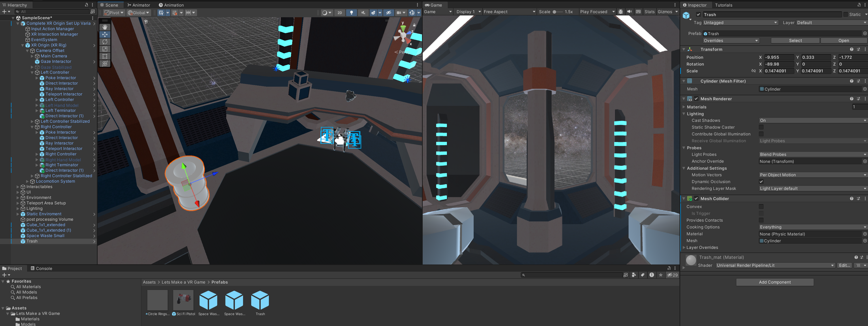
Task: Select the Rect transform tool
Action: point(105,56)
